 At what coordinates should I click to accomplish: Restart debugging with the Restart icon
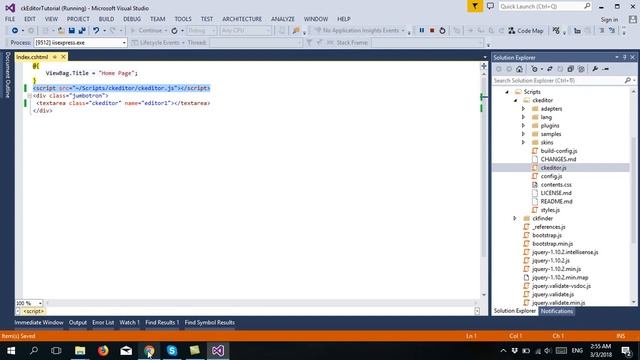coord(442,31)
